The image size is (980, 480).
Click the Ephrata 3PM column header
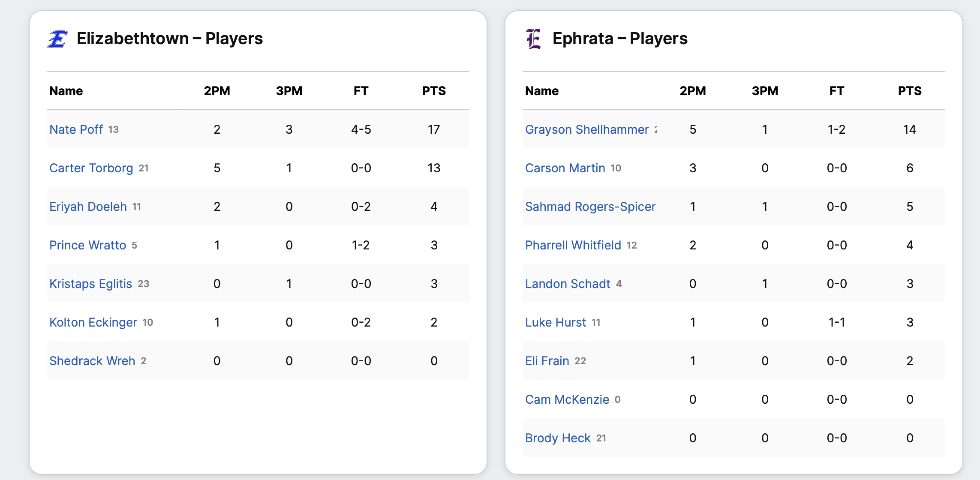click(765, 91)
